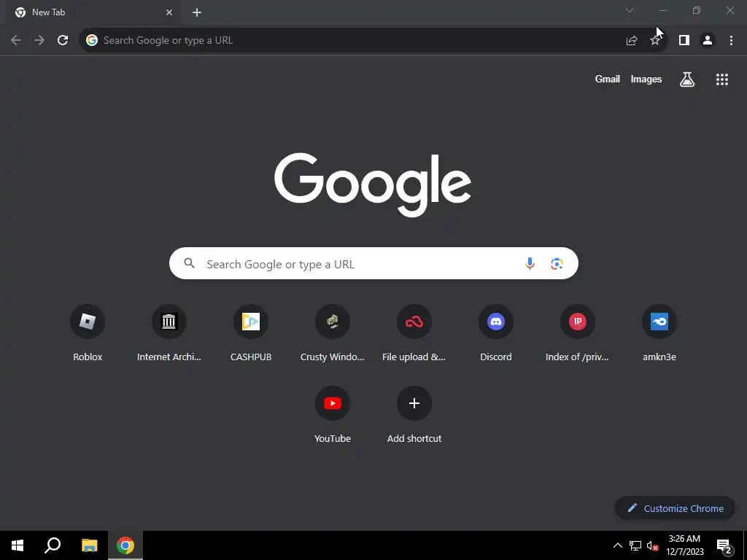
Task: Open the Index of /priv shortcut
Action: coord(578,322)
